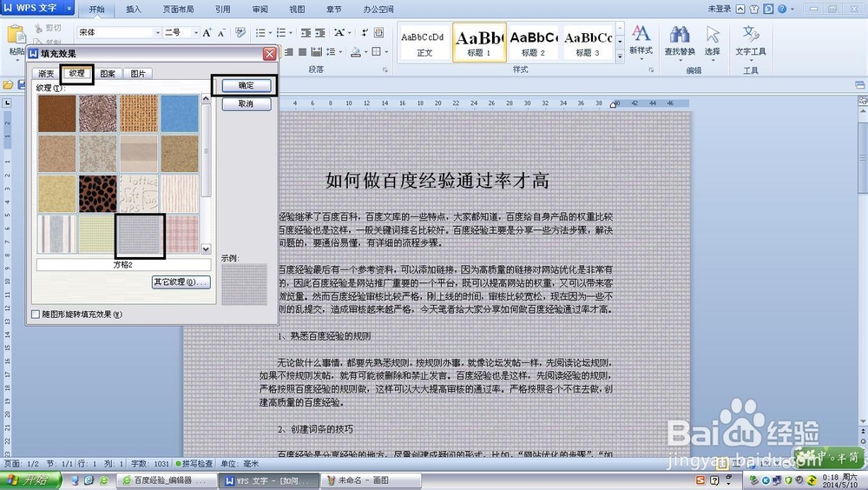Expand the shading color dropdown arrow
The width and height of the screenshot is (868, 490).
365,52
